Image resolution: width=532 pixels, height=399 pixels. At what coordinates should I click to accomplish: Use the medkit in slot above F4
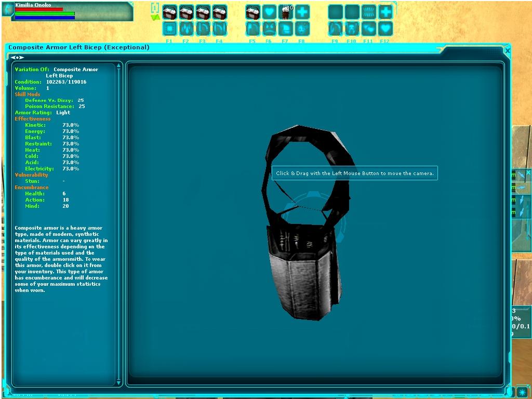[x=220, y=12]
